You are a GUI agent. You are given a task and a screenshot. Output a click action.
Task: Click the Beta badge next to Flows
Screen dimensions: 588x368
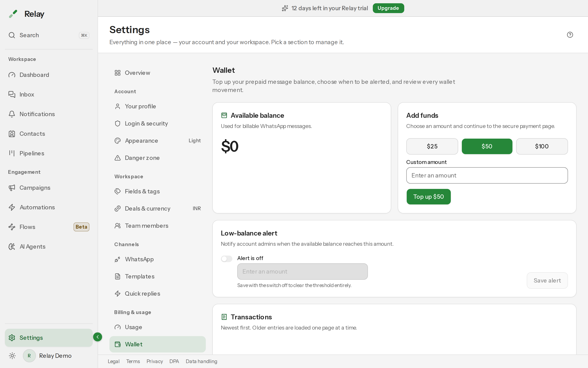click(x=81, y=227)
